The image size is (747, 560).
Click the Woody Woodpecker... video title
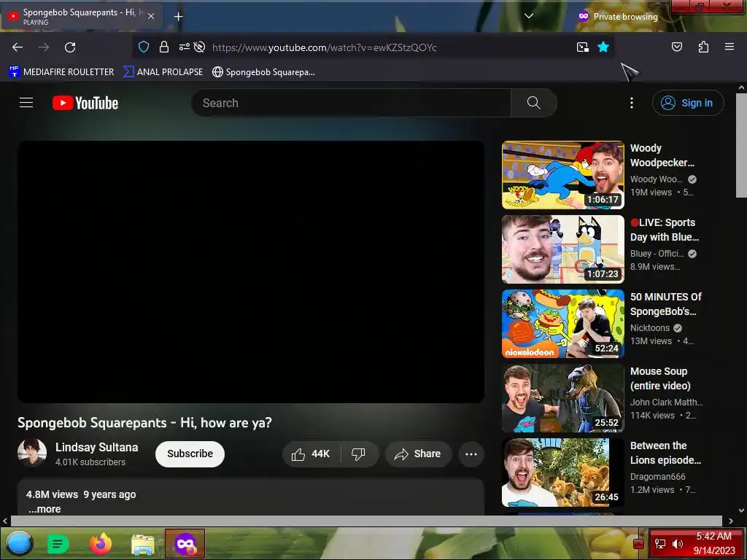coord(662,155)
